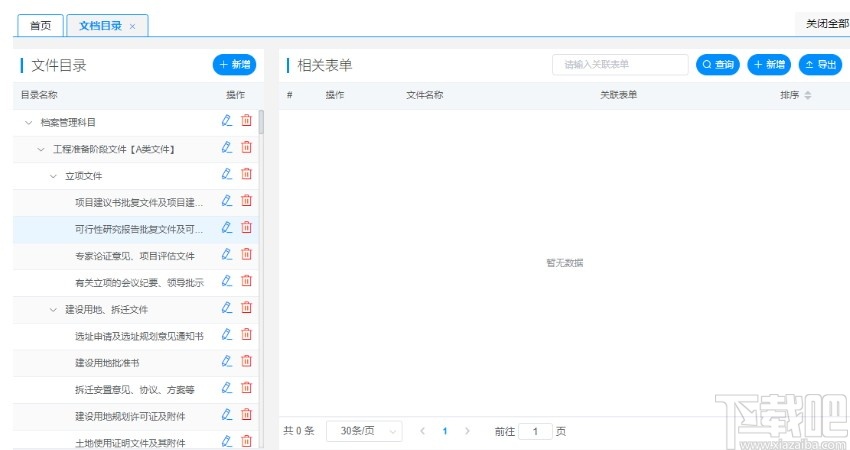Select 拆迁安置意见、协议、方案等 item
The width and height of the screenshot is (850, 450).
tap(134, 389)
